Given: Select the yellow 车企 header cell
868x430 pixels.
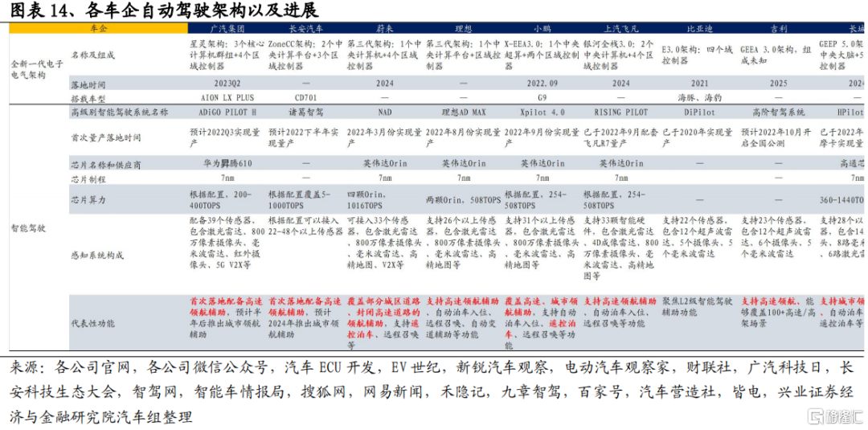Looking at the screenshot, I should [99, 27].
